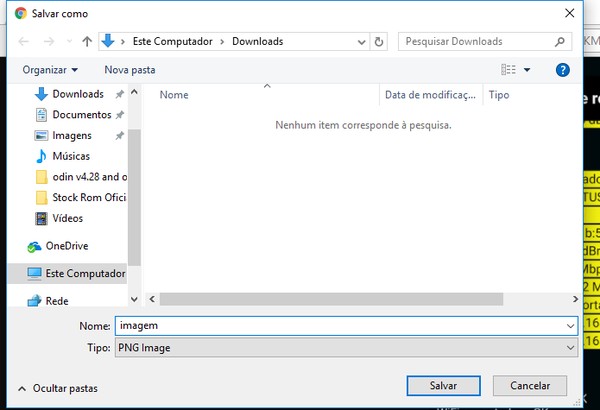Click the OneDrive cloud icon

(x=34, y=247)
